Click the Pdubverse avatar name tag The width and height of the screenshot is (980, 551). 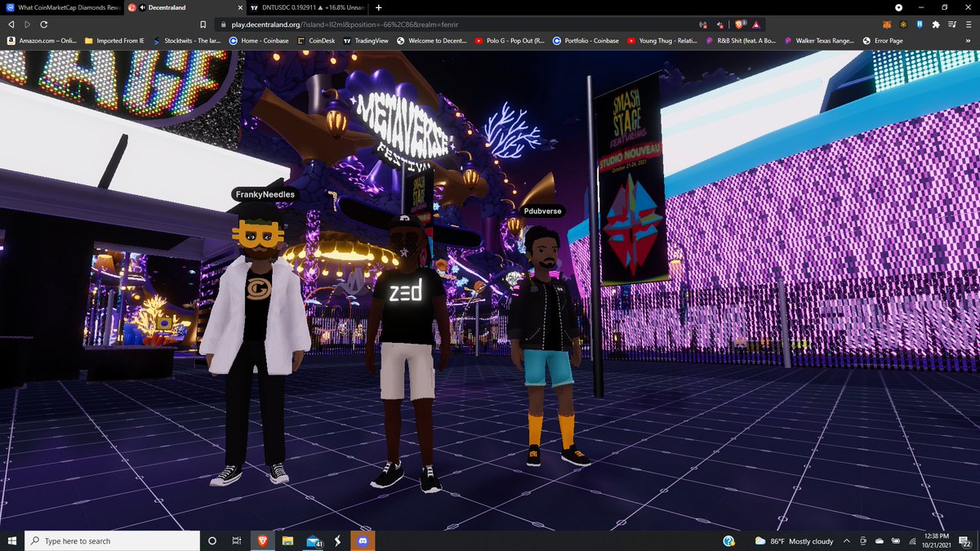click(x=541, y=211)
